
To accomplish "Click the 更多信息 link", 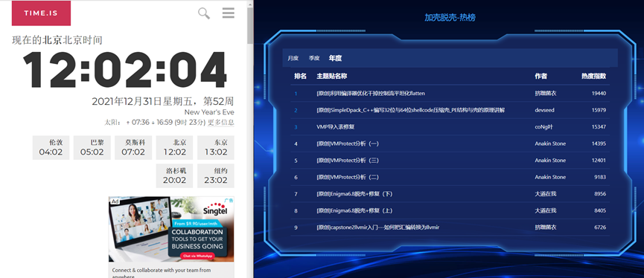I will (x=221, y=122).
